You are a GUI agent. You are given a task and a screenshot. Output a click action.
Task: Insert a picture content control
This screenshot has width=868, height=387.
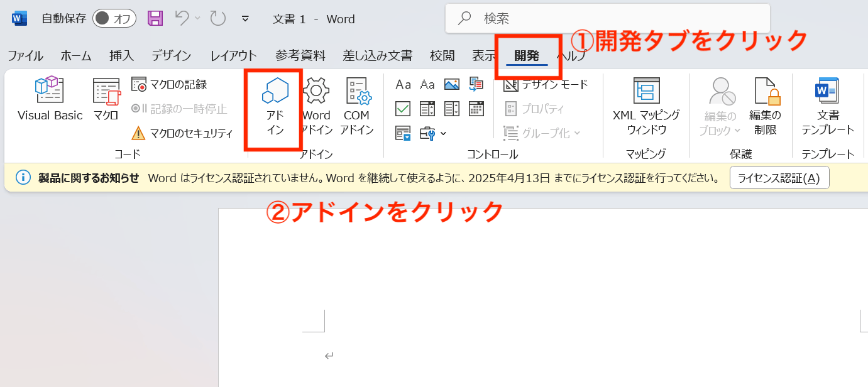click(x=452, y=84)
